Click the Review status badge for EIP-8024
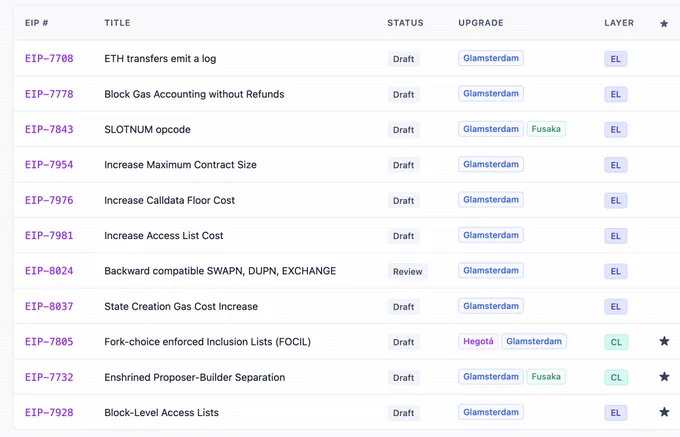 (407, 271)
